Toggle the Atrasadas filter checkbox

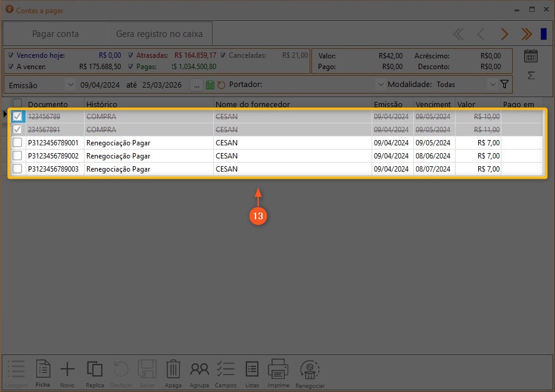[x=131, y=55]
